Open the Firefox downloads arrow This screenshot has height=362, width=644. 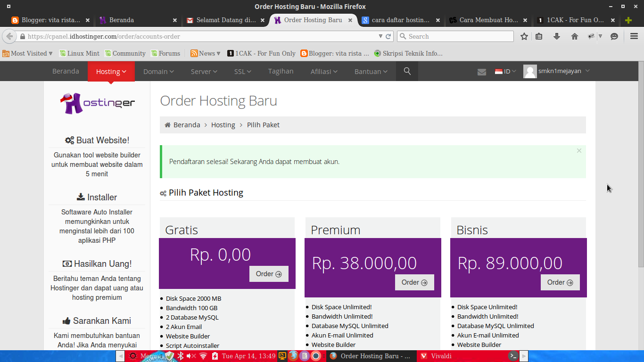click(x=557, y=36)
